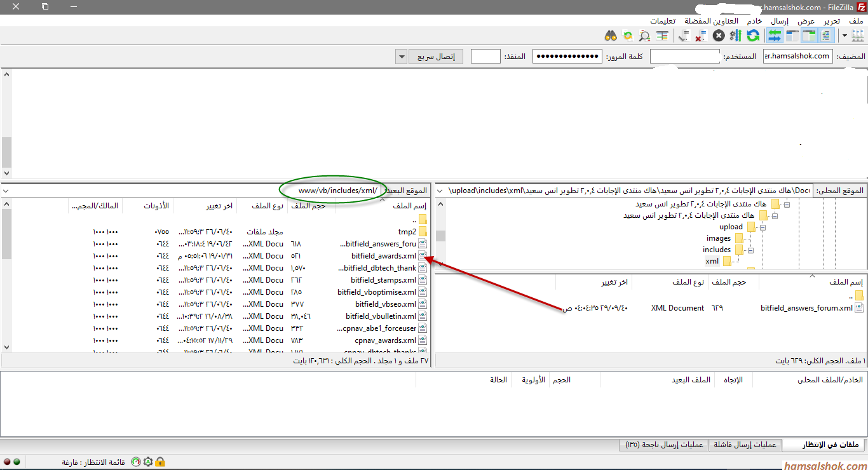
Task: Open the local parent folder '..' entry
Action: pos(855,296)
